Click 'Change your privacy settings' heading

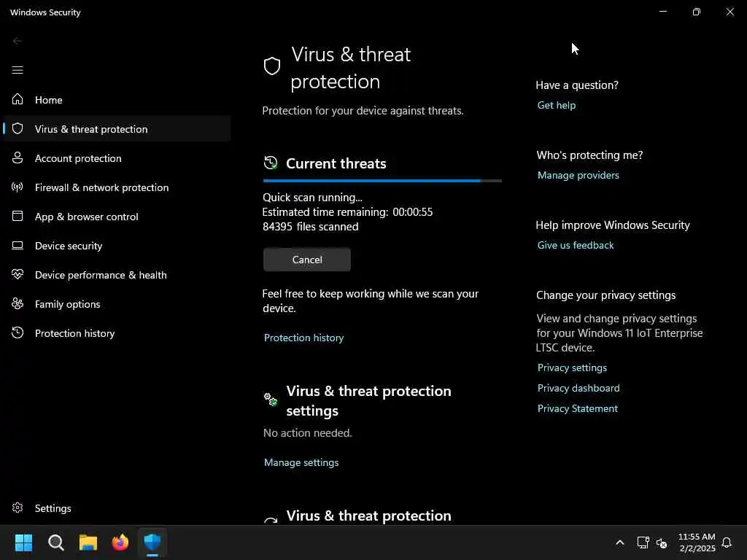pos(605,295)
